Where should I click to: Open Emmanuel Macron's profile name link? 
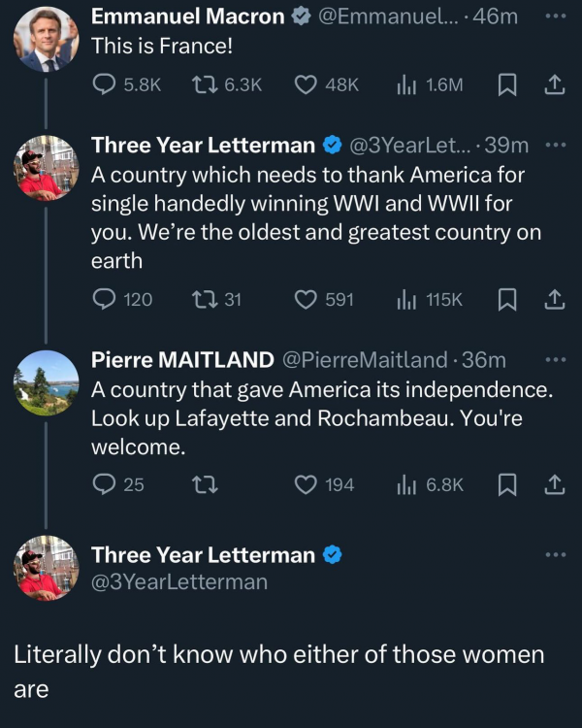187,17
